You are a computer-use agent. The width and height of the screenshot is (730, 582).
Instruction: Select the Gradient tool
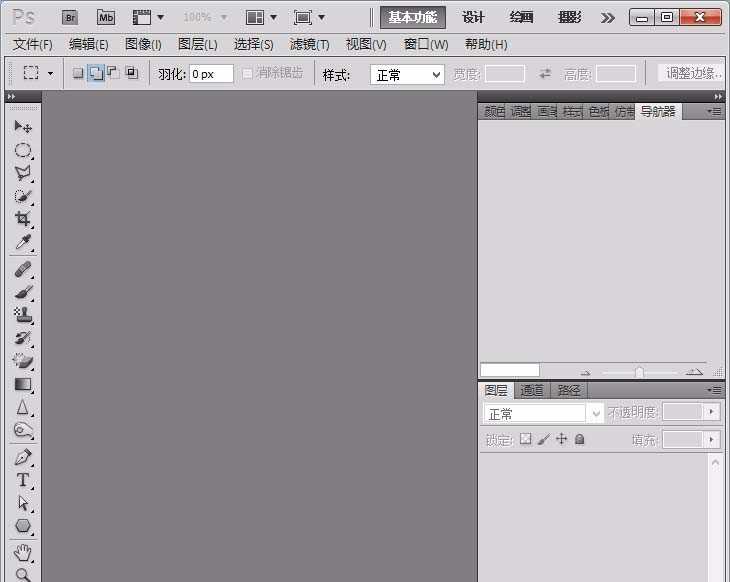pyautogui.click(x=23, y=384)
